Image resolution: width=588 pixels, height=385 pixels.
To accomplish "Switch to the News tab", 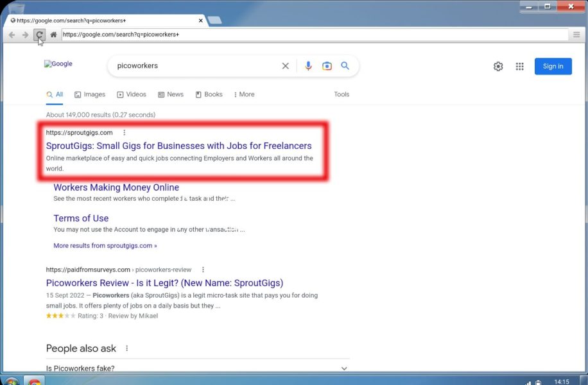I will point(171,94).
